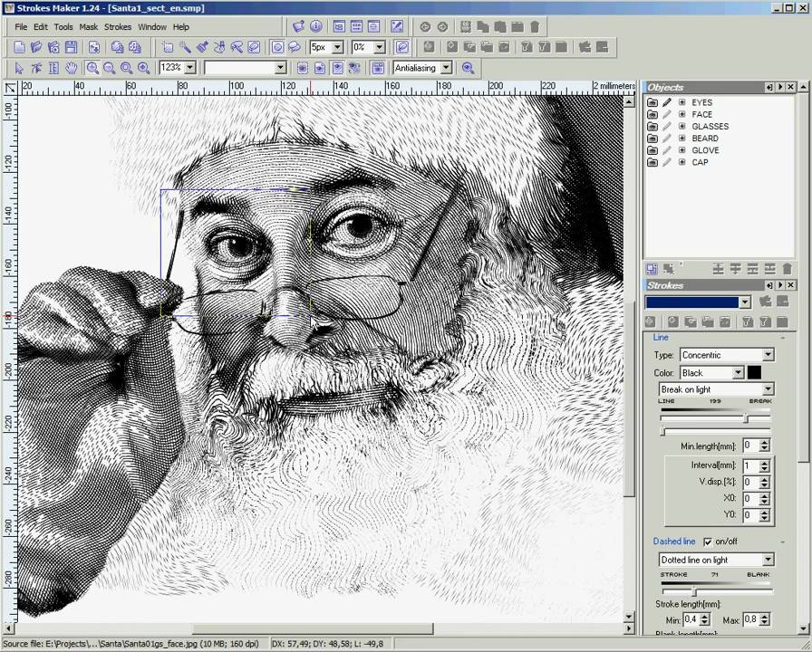Open the Strokes menu
This screenshot has width=812, height=652.
(117, 26)
